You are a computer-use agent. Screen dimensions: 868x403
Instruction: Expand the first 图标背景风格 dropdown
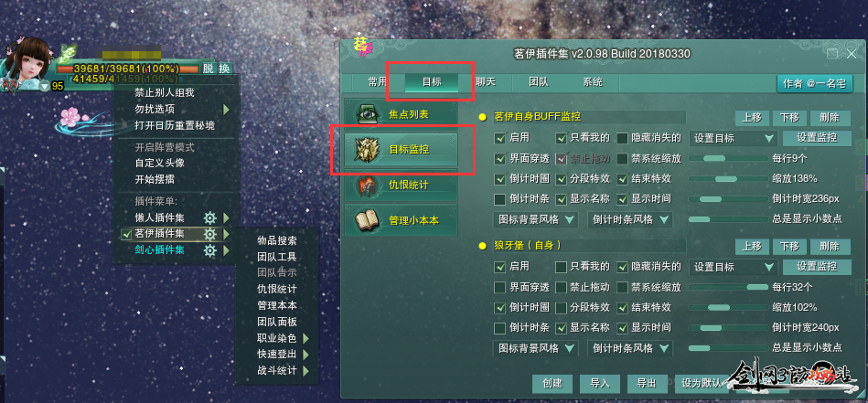(535, 219)
